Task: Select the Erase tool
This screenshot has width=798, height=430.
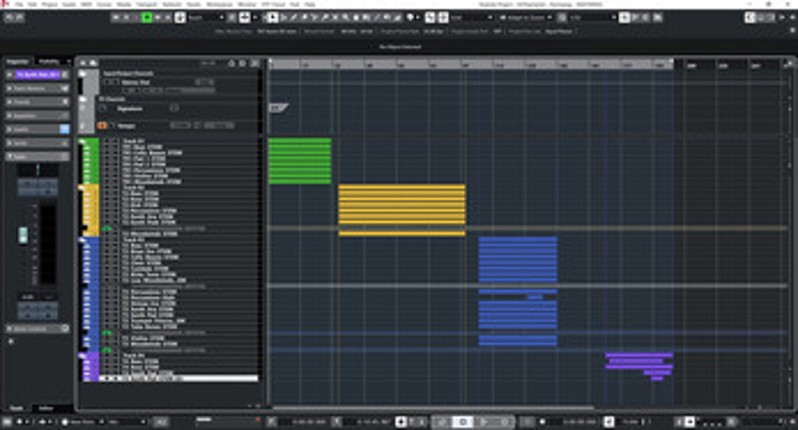Action: pyautogui.click(x=304, y=17)
